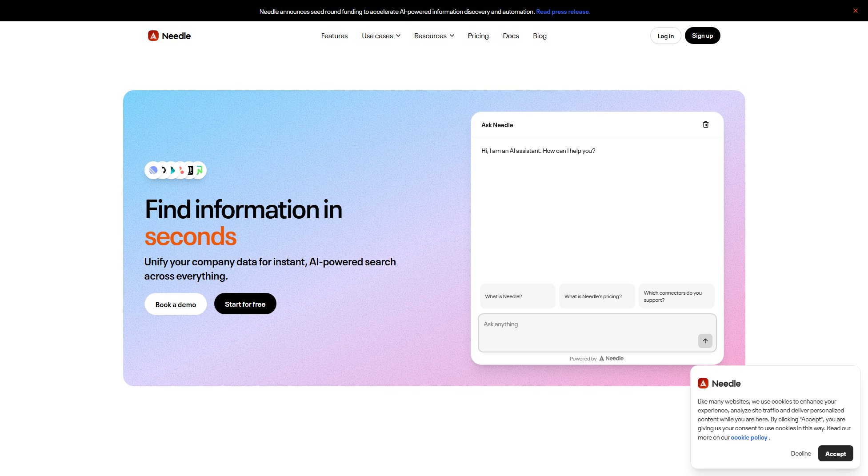
Task: Open the cookie policy link
Action: pyautogui.click(x=749, y=437)
